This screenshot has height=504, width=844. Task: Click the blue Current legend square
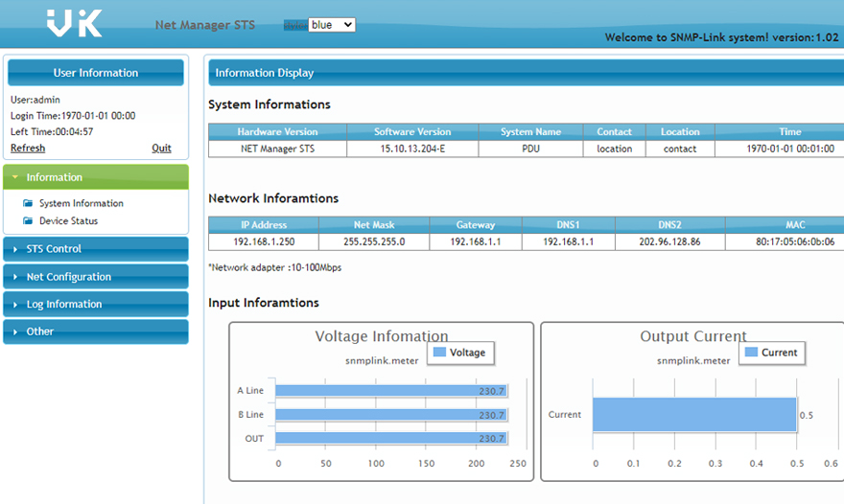click(751, 353)
